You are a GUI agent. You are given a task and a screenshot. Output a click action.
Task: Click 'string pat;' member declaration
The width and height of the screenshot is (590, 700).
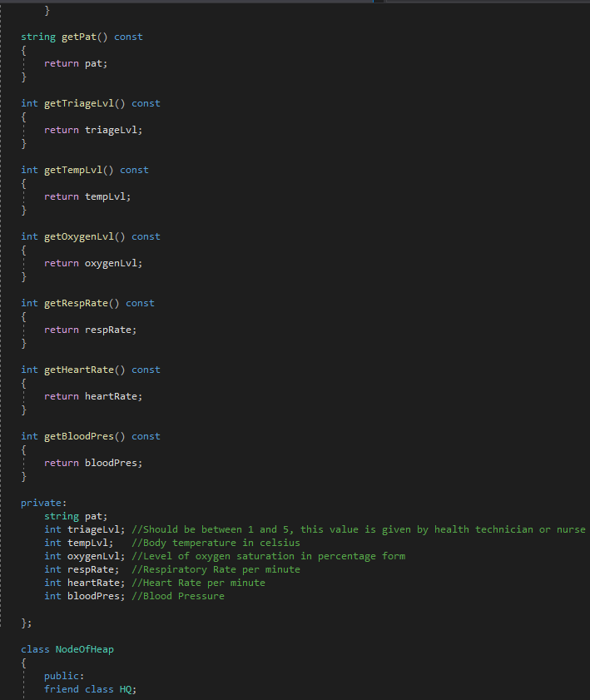pos(76,516)
